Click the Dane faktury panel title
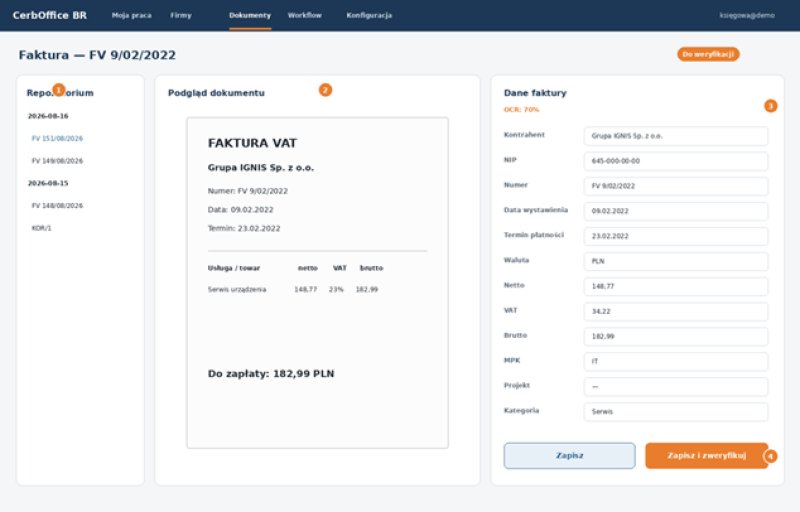 pos(535,93)
